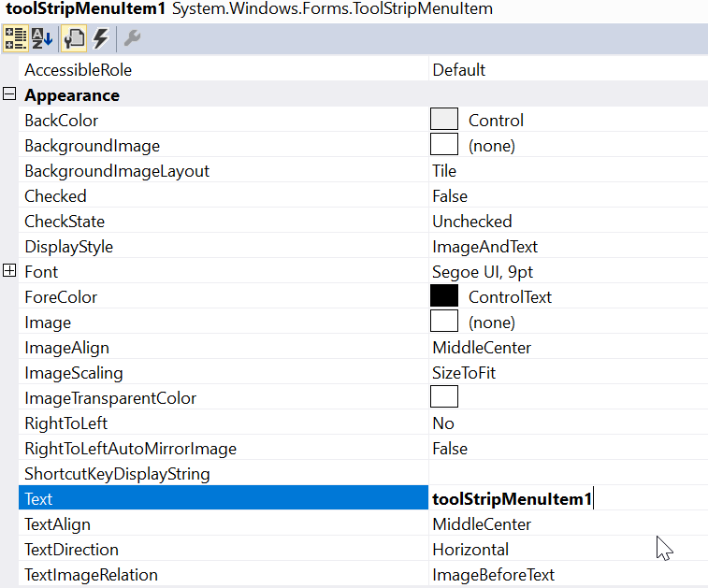Click the empty ShortcutKeyDisplayString value field

561,474
